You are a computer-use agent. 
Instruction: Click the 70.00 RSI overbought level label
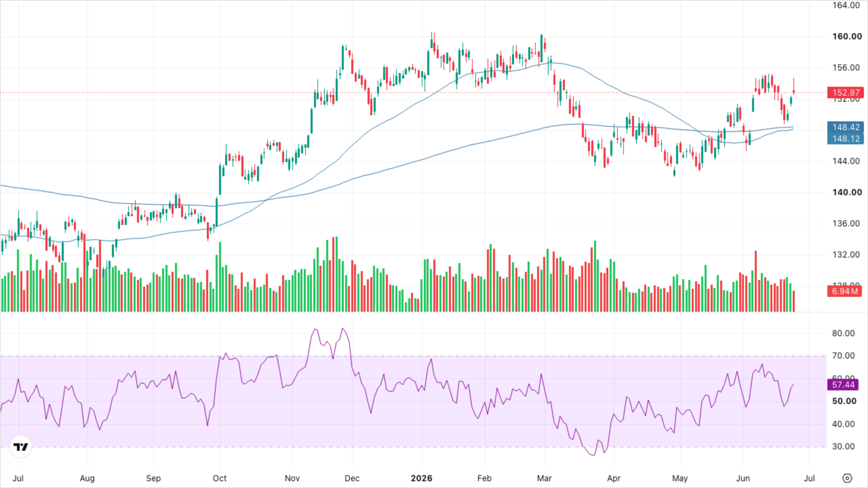click(x=843, y=355)
